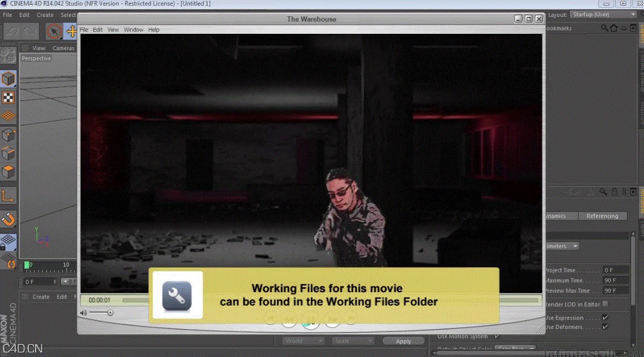Open the Layout dropdown showing Startup (User)

[603, 15]
